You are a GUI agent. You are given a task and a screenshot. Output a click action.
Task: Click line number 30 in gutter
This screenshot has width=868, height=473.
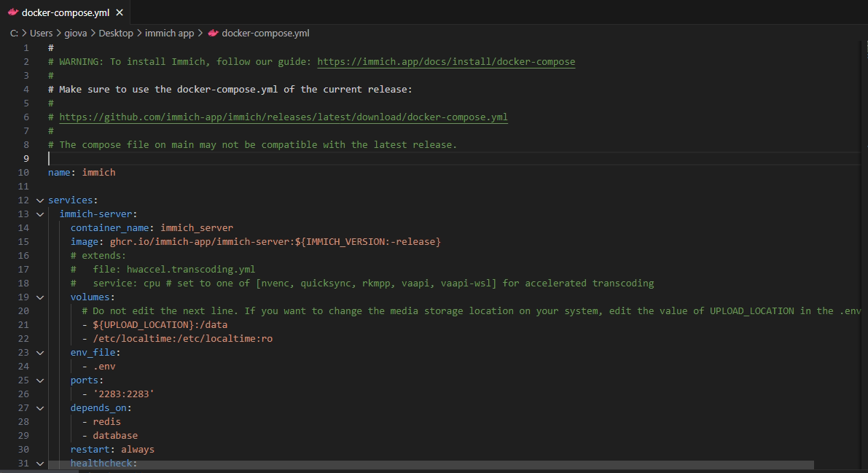pos(23,449)
